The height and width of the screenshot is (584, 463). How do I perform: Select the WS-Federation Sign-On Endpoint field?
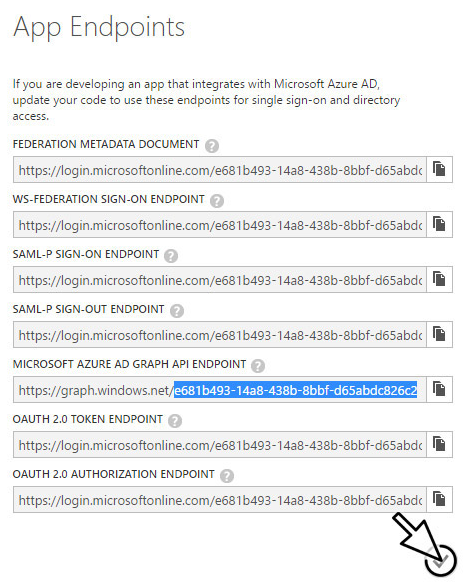(x=220, y=225)
